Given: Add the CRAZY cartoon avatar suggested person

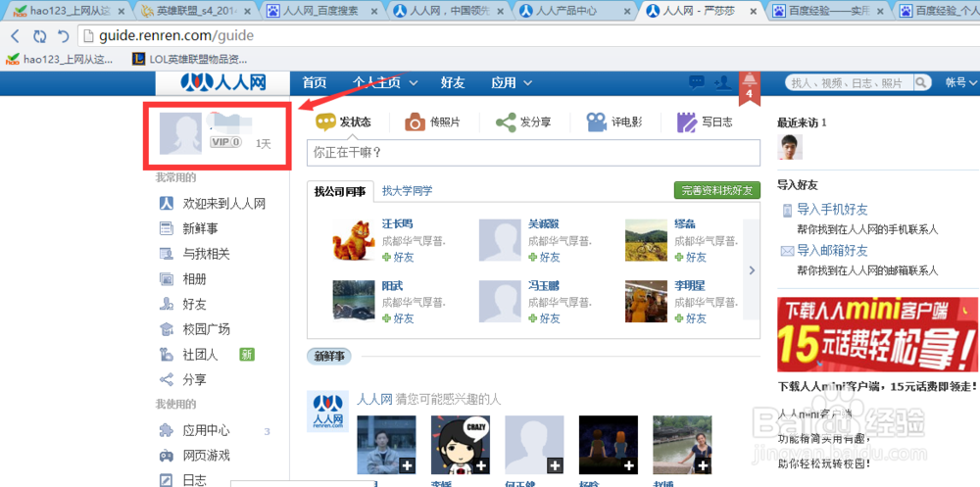Looking at the screenshot, I should tap(481, 465).
